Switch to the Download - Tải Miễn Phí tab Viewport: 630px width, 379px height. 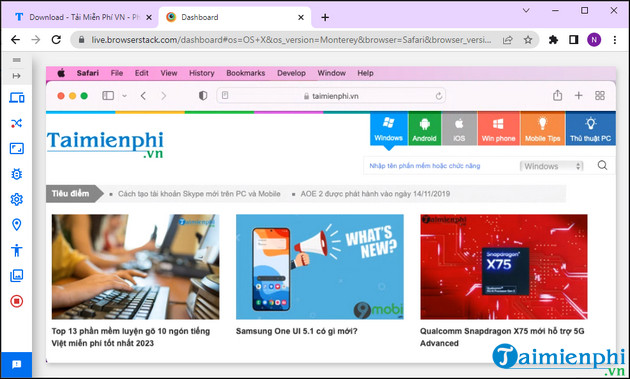coord(80,17)
